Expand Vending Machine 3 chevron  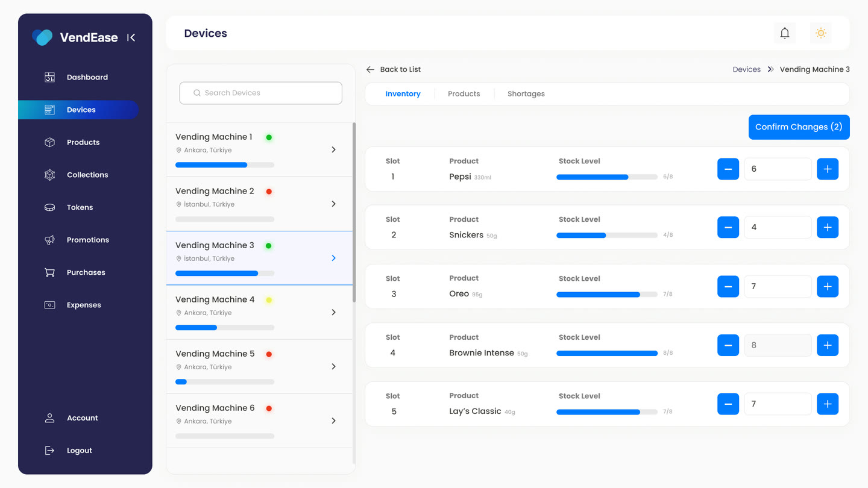(334, 258)
